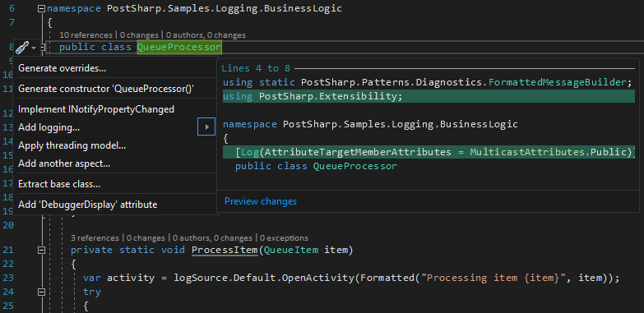Viewport: 644px width, 313px height.
Task: Collapse the ProcessItem method on line 21
Action: point(41,250)
